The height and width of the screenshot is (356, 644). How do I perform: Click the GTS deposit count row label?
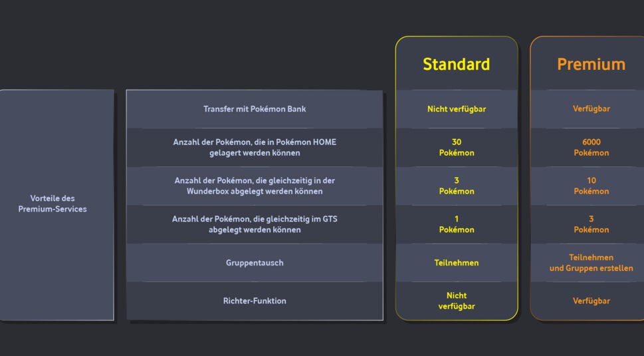coord(255,224)
